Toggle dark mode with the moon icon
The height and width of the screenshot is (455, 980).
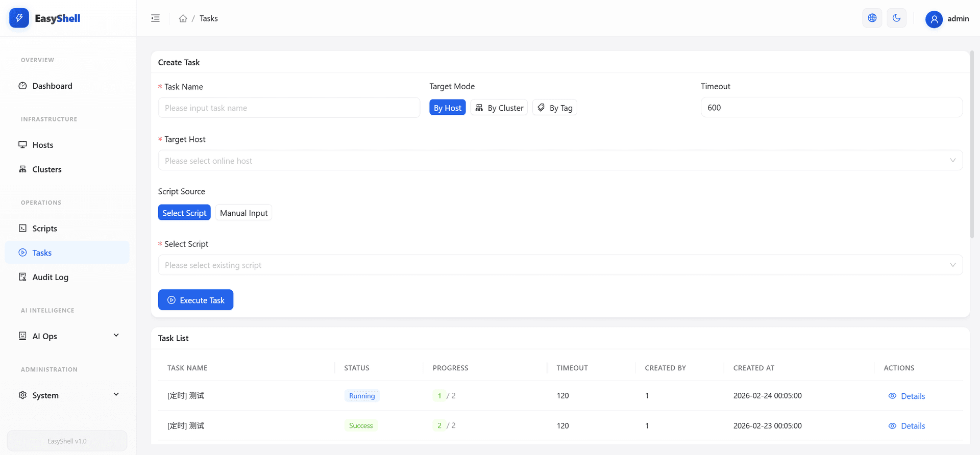[897, 18]
